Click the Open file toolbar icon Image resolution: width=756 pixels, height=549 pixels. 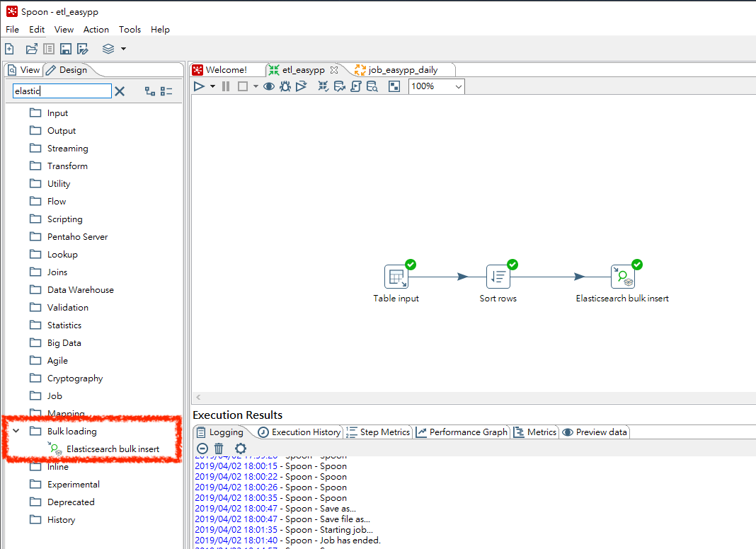tap(32, 49)
